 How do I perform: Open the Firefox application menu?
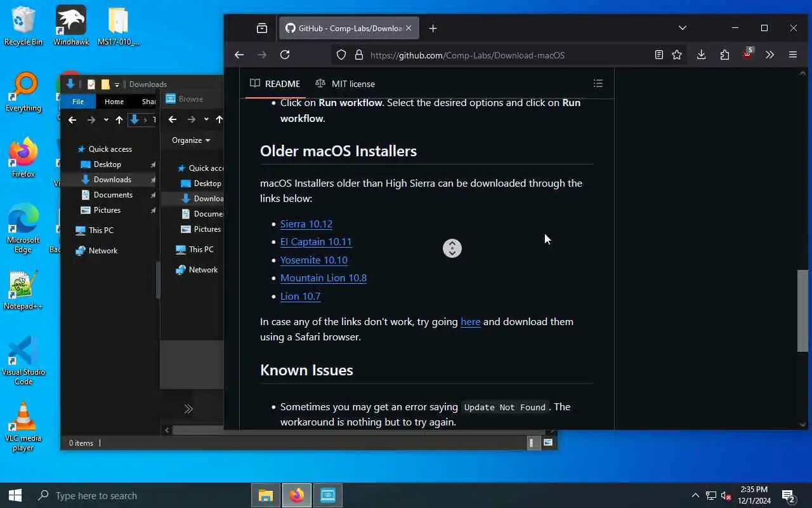(x=792, y=55)
